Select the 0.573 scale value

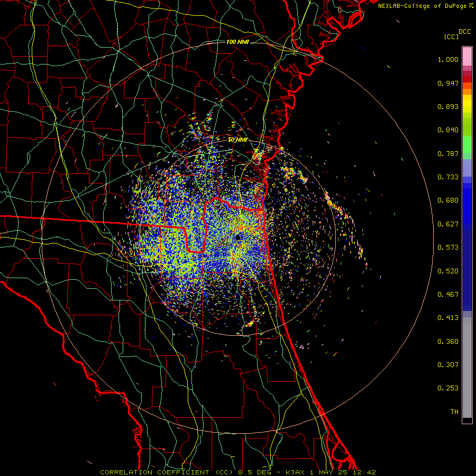click(448, 248)
